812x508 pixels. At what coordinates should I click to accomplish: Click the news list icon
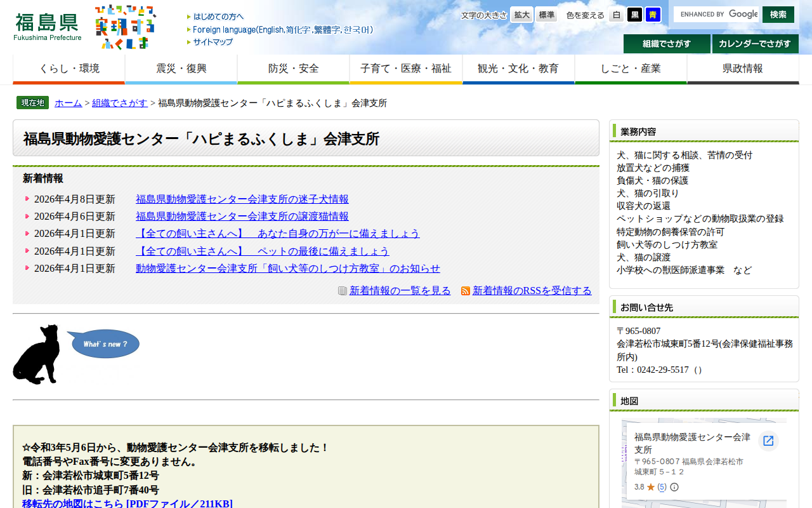tap(343, 291)
